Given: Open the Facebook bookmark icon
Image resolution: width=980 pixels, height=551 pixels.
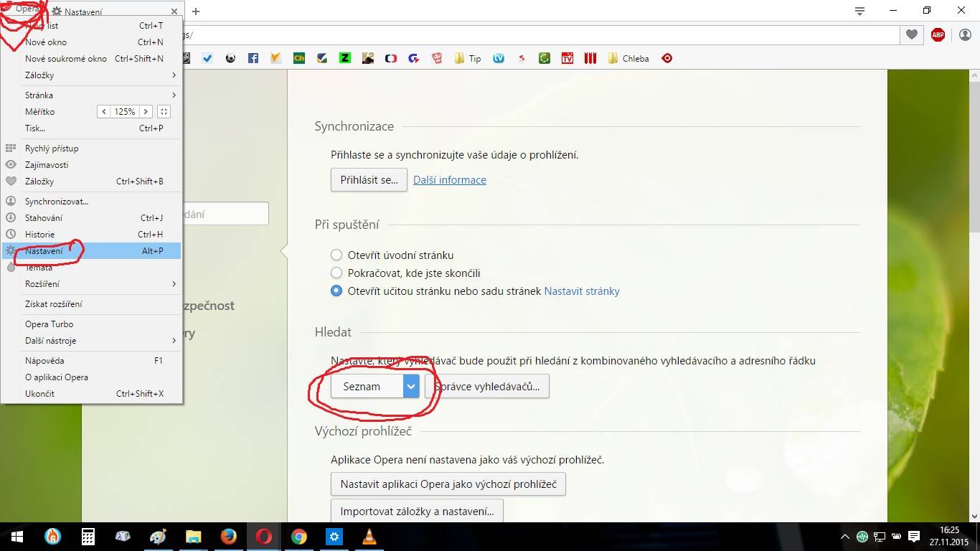Looking at the screenshot, I should [253, 59].
